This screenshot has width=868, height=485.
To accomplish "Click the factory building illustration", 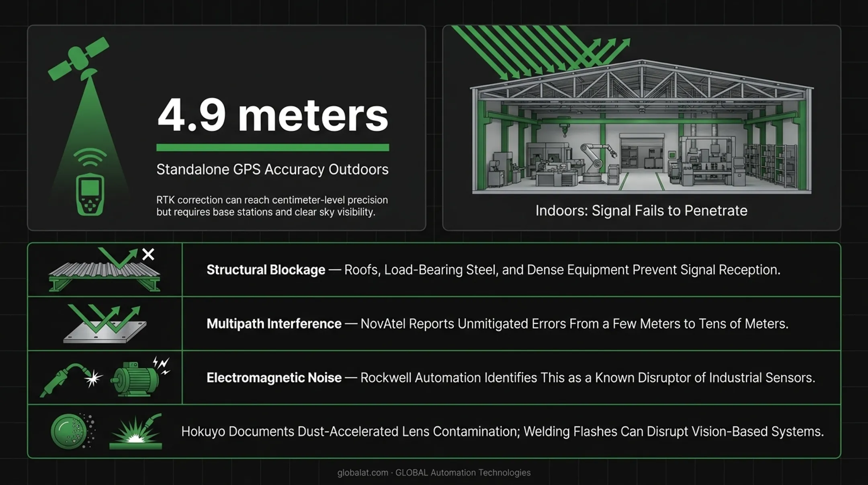I will (x=641, y=127).
